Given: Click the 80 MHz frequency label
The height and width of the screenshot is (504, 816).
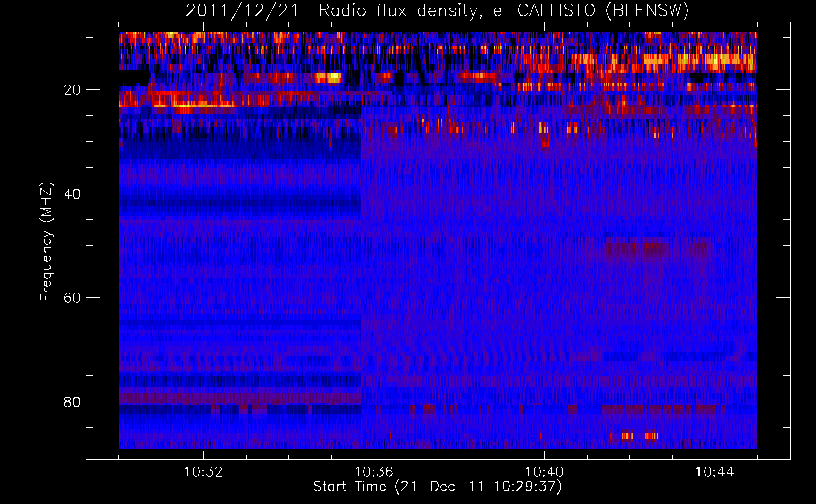Looking at the screenshot, I should pos(72,402).
